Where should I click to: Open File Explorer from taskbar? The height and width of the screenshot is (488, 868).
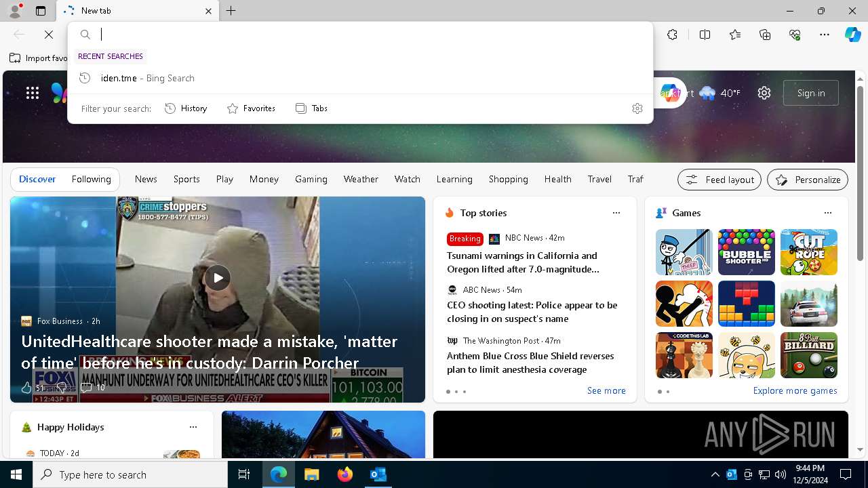[x=311, y=474]
